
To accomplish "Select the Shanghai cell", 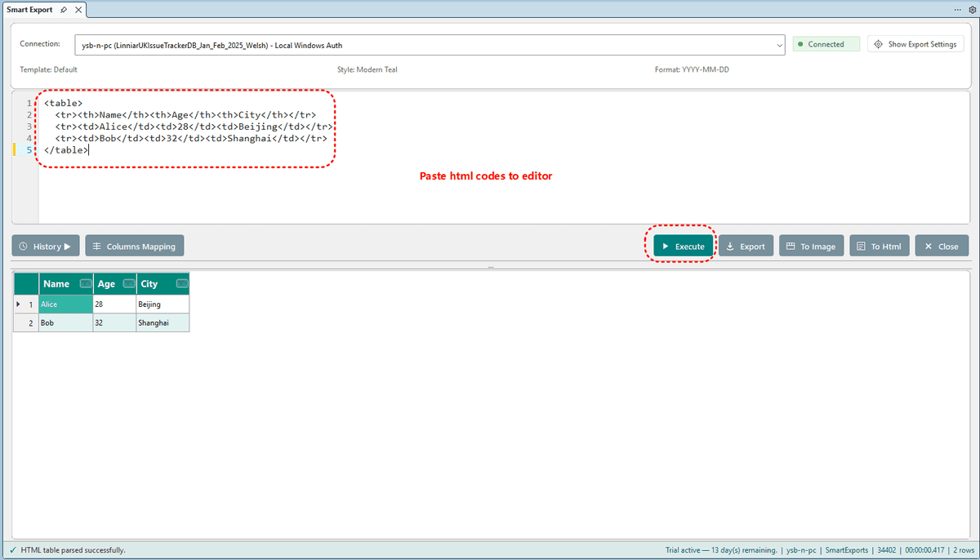I will point(163,323).
